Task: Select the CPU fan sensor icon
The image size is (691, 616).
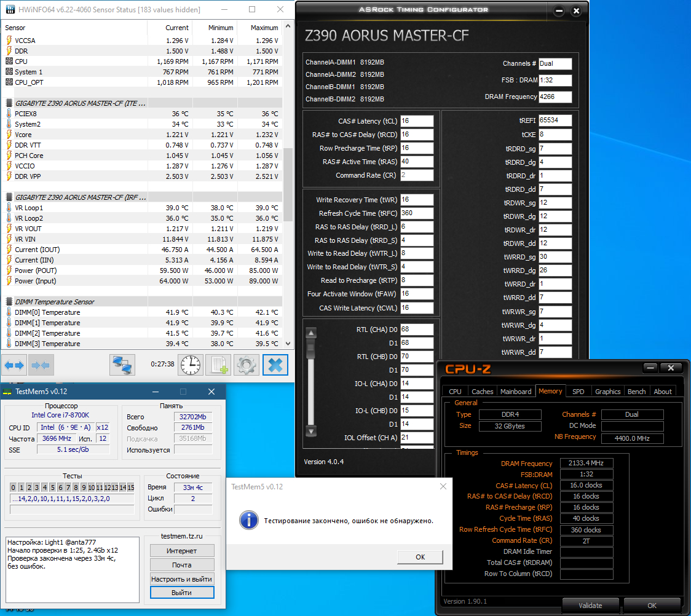Action: pyautogui.click(x=9, y=61)
